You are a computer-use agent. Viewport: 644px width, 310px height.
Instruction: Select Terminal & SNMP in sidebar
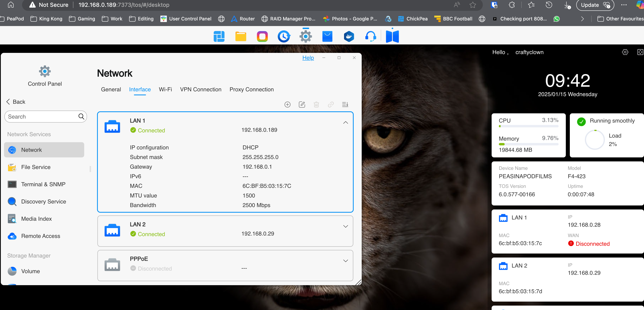pyautogui.click(x=43, y=184)
